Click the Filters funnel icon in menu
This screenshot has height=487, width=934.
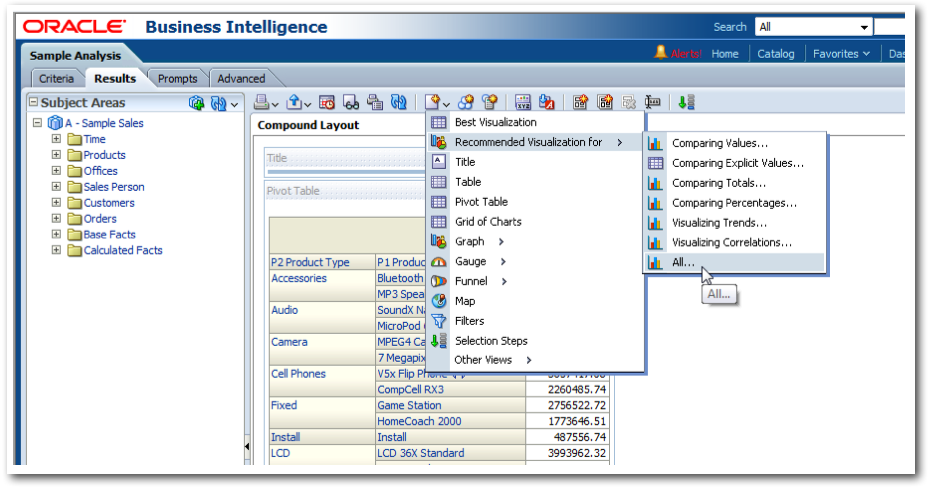(439, 321)
